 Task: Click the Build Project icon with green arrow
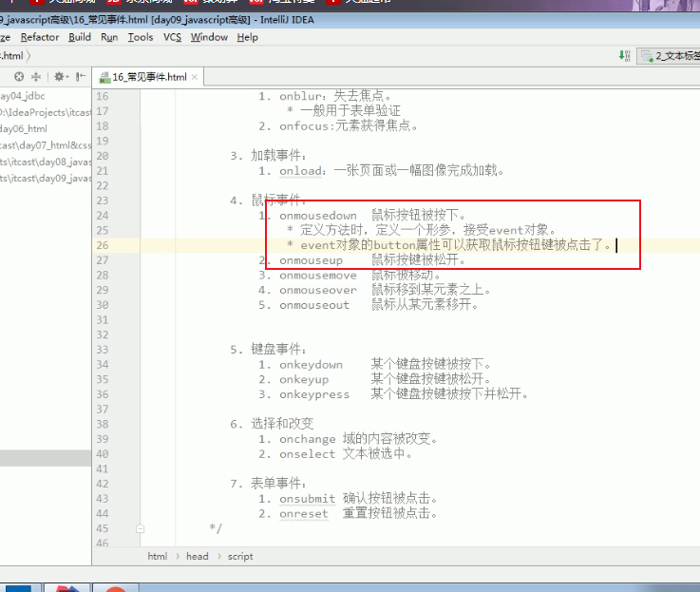coord(624,56)
